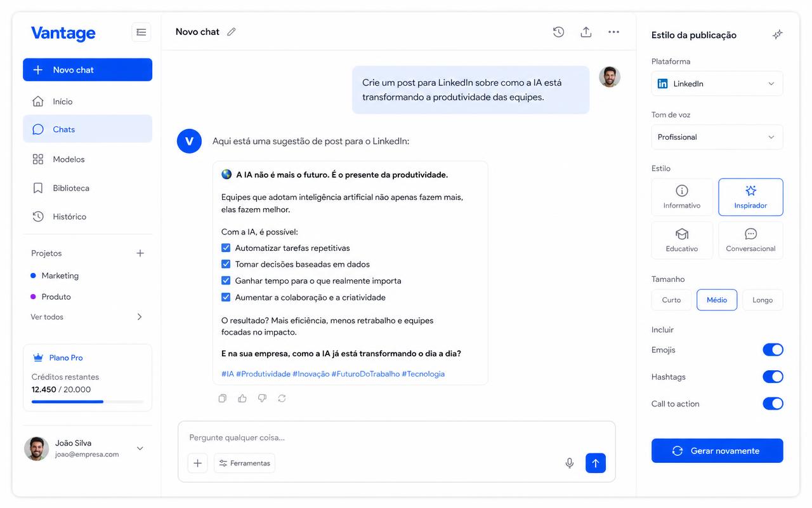Toggle the Aumentar a colaboração checkbox
The width and height of the screenshot is (812, 508).
[x=226, y=297]
